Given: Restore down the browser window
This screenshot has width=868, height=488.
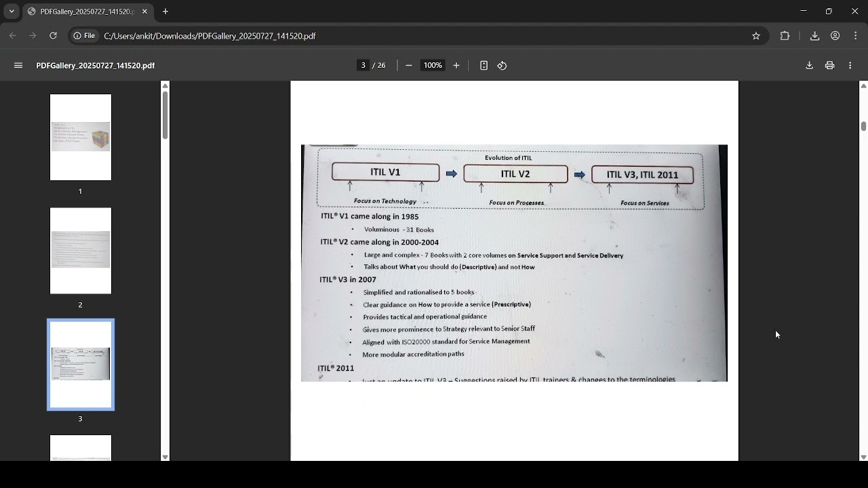Looking at the screenshot, I should pyautogui.click(x=829, y=12).
